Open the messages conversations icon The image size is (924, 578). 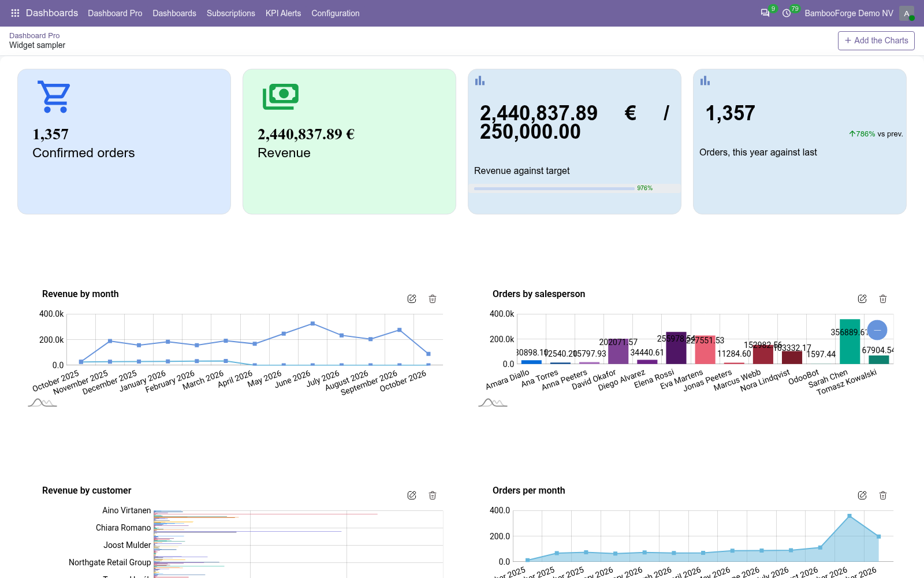765,13
